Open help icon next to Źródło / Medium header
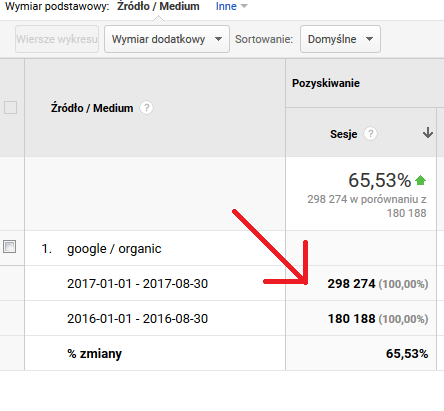This screenshot has height=411, width=444. 146,108
